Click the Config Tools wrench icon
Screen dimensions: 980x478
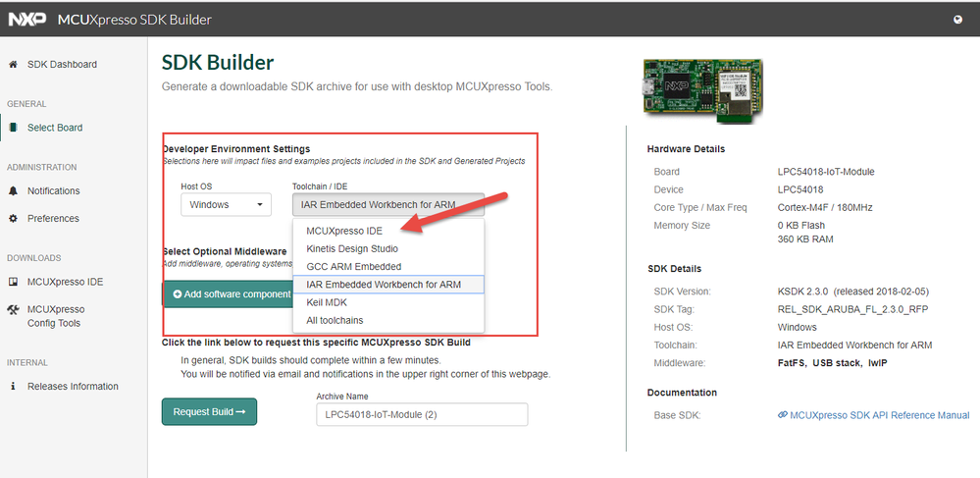pos(13,309)
